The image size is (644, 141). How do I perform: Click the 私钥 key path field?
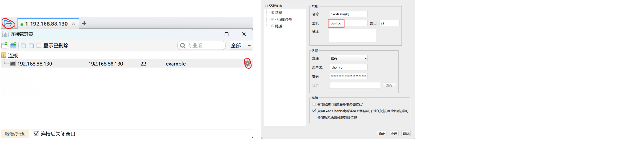[x=355, y=85]
